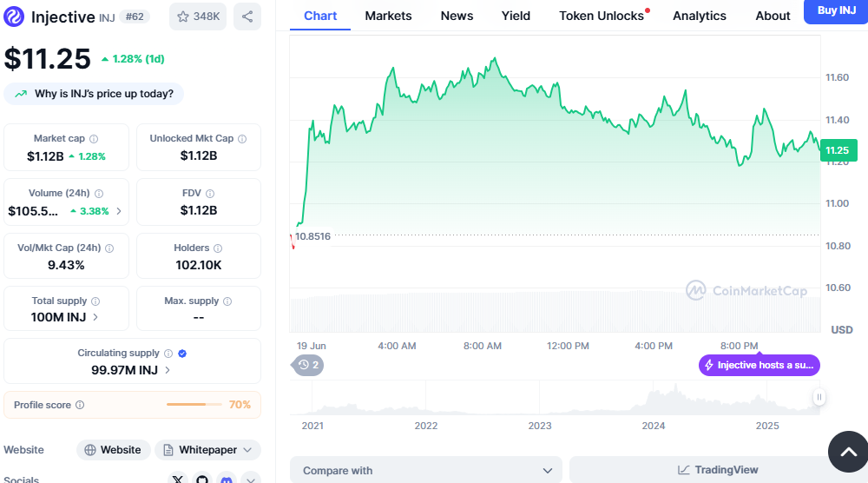Click Volume (24h) info icon
The width and height of the screenshot is (868, 483).
point(99,194)
